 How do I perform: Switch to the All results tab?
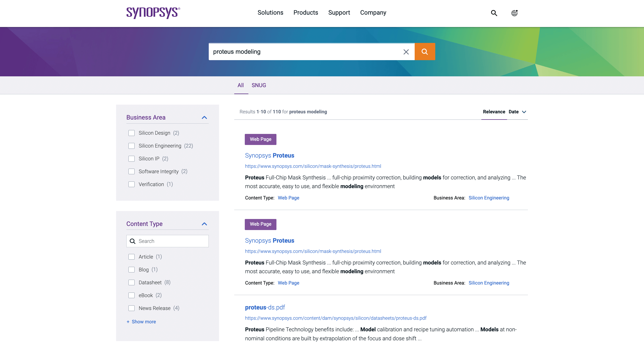click(x=240, y=85)
